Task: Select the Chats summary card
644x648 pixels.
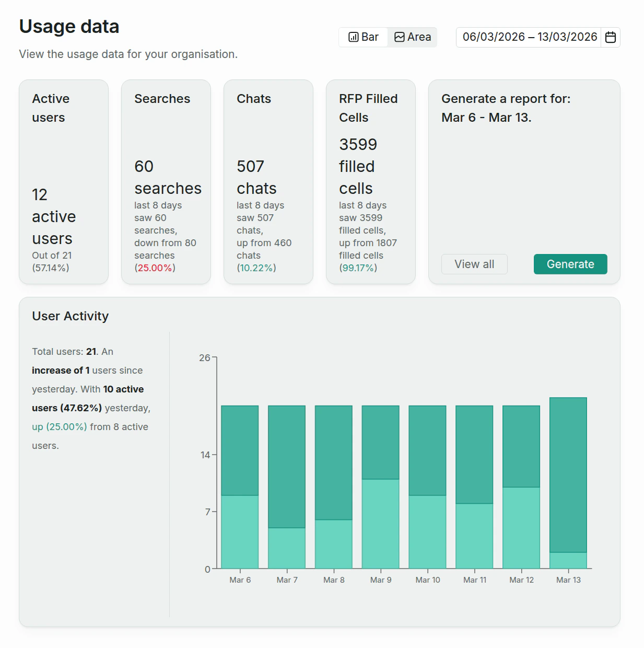Action: coord(268,181)
